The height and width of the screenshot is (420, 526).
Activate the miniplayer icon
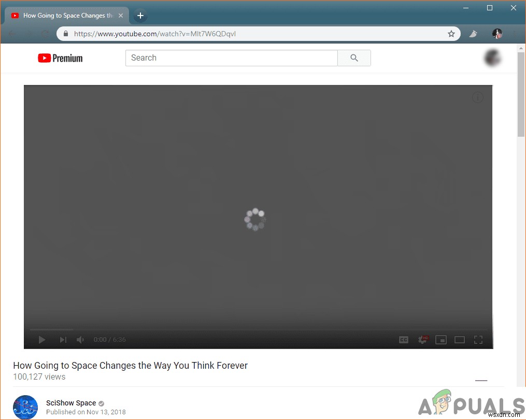[x=441, y=339]
